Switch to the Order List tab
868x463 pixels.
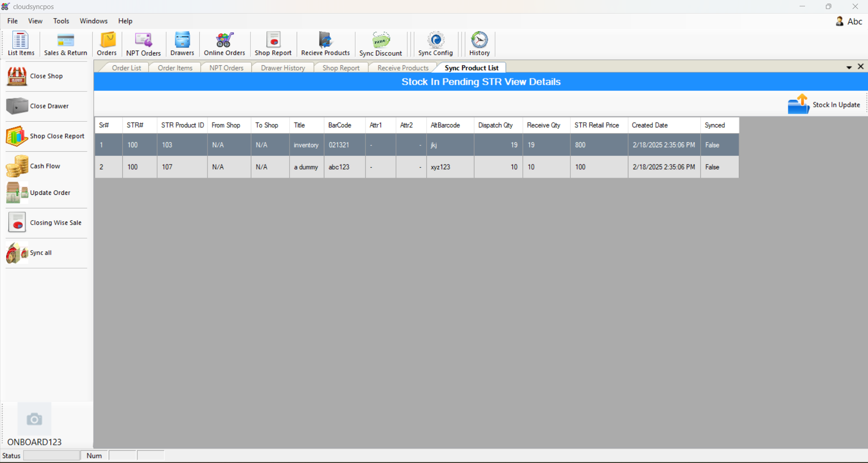click(126, 68)
